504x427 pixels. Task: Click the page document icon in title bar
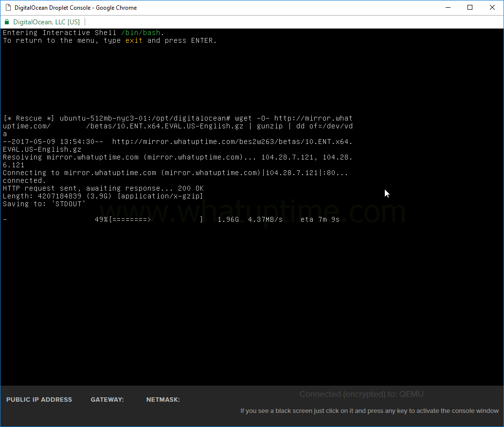8,7
